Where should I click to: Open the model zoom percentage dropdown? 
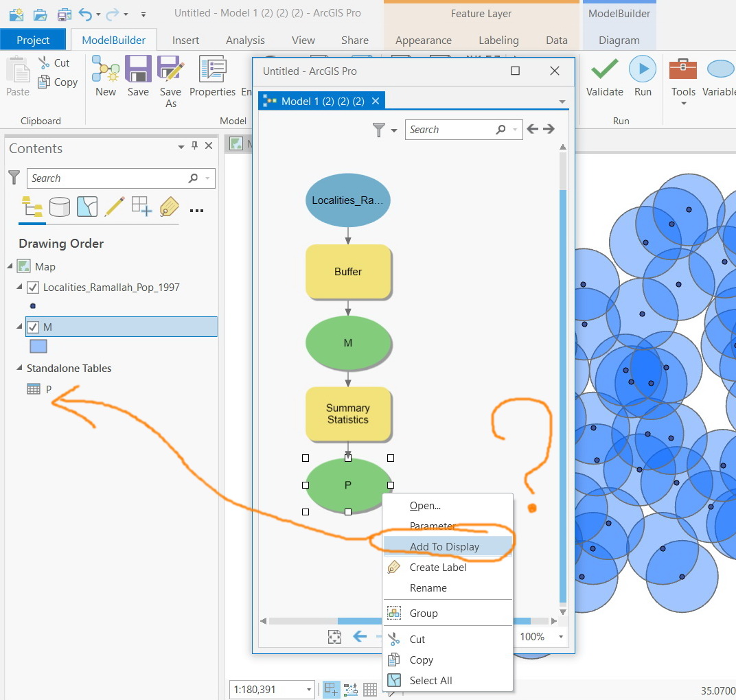560,637
